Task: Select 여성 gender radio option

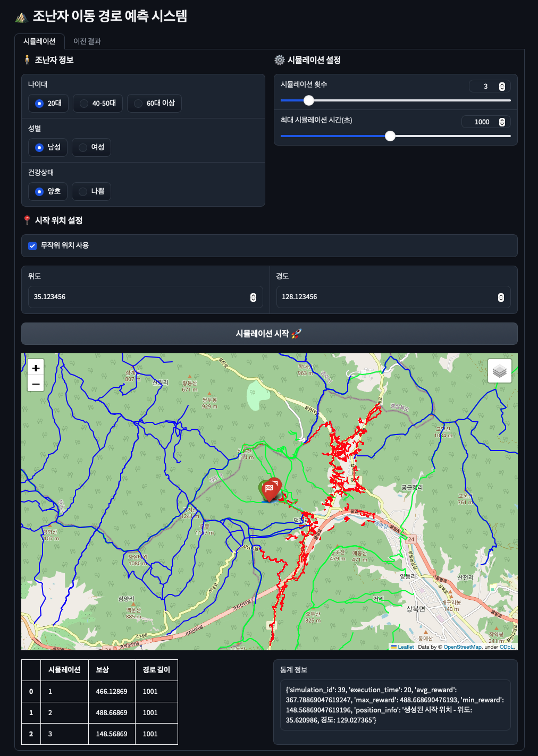Action: [x=91, y=147]
